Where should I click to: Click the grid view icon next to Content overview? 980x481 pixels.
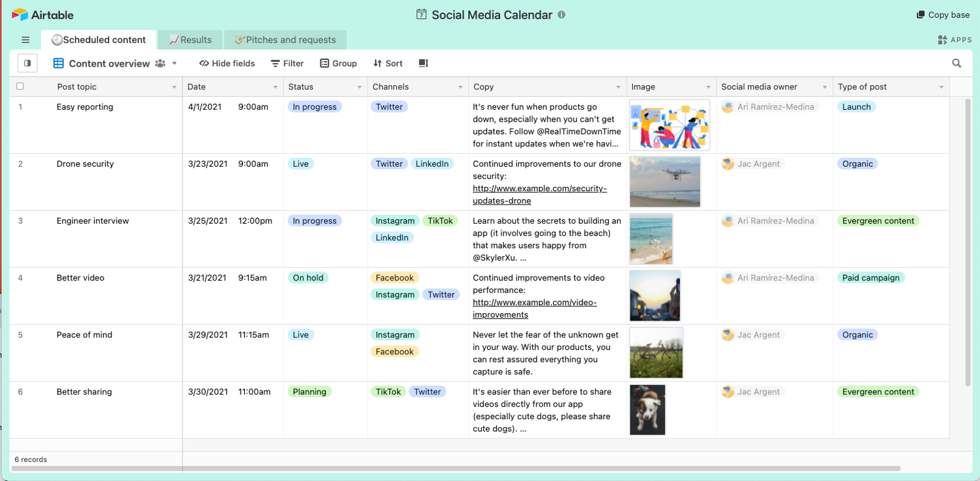click(x=59, y=63)
